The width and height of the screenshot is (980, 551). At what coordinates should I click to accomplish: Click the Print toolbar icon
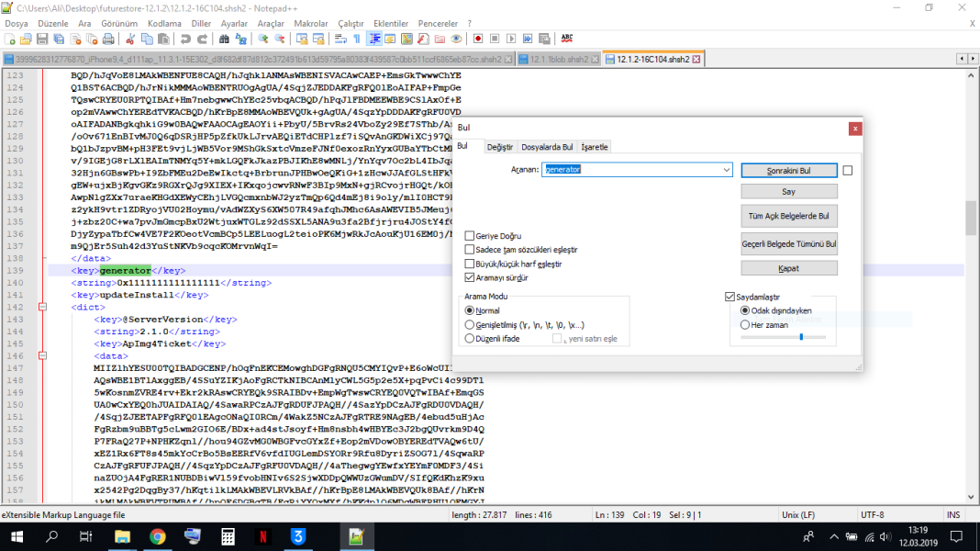click(108, 39)
